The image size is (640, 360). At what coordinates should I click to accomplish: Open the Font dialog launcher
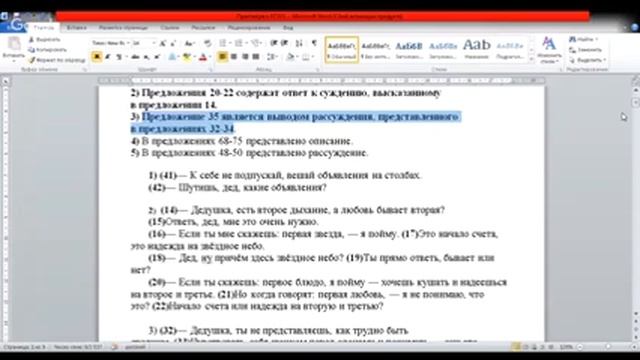211,70
